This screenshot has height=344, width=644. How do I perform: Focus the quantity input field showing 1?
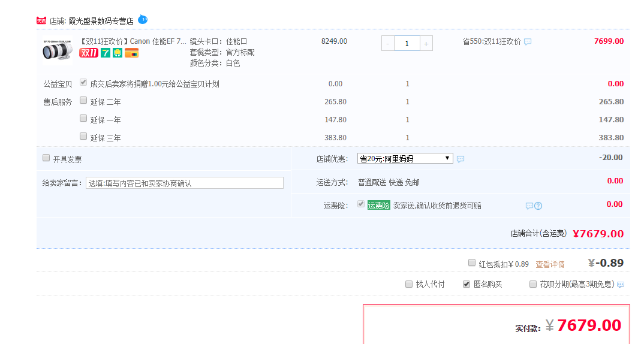[407, 43]
